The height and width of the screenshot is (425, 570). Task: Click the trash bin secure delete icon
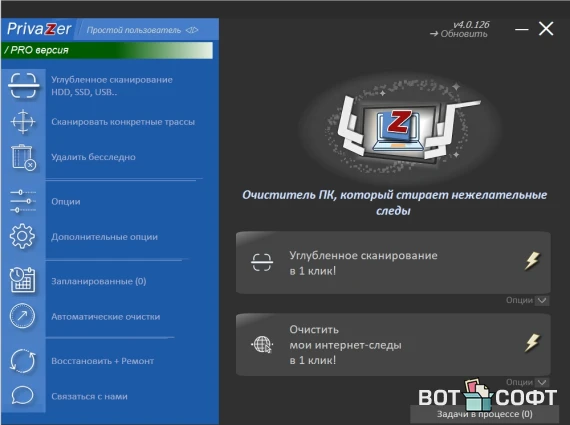pos(24,157)
